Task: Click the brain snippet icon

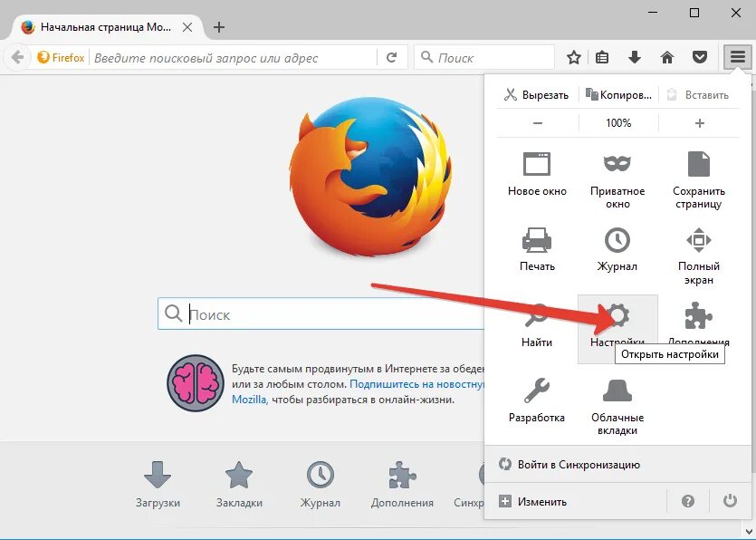Action: (x=196, y=383)
